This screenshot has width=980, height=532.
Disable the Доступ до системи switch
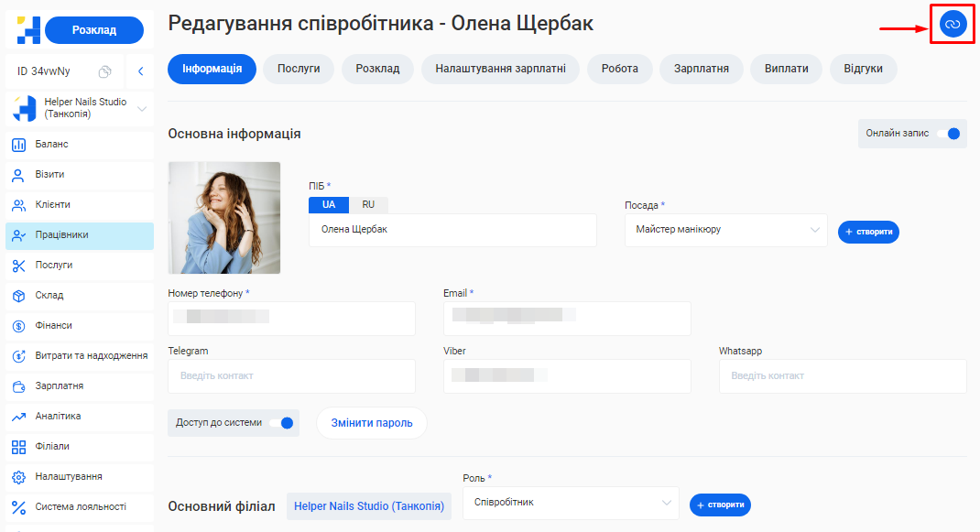281,423
